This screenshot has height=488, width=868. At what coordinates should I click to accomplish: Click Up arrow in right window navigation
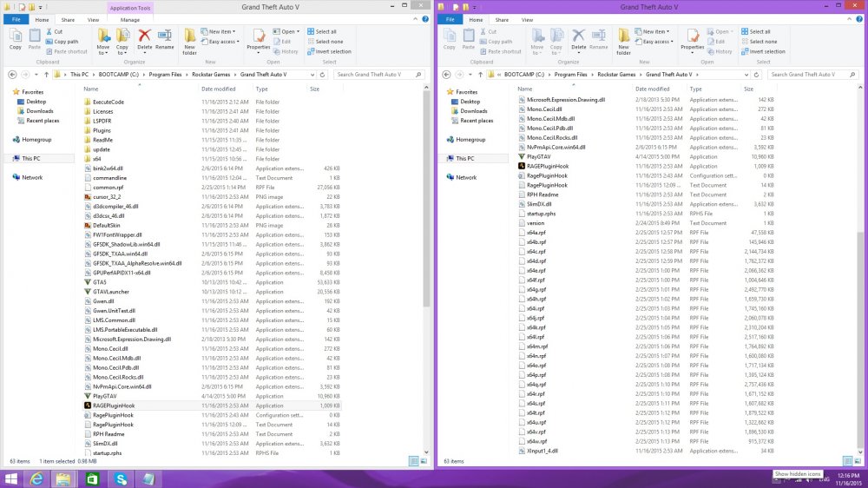pos(480,74)
